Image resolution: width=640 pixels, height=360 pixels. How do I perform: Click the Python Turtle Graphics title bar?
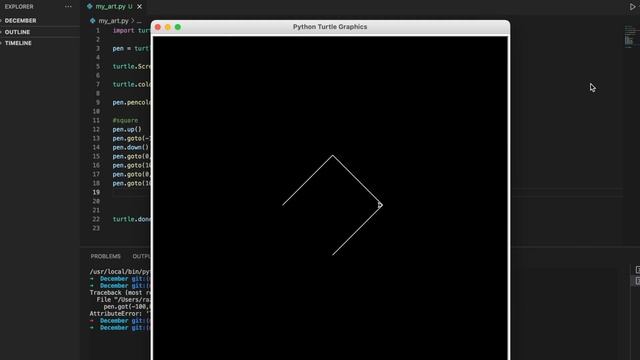click(x=330, y=27)
